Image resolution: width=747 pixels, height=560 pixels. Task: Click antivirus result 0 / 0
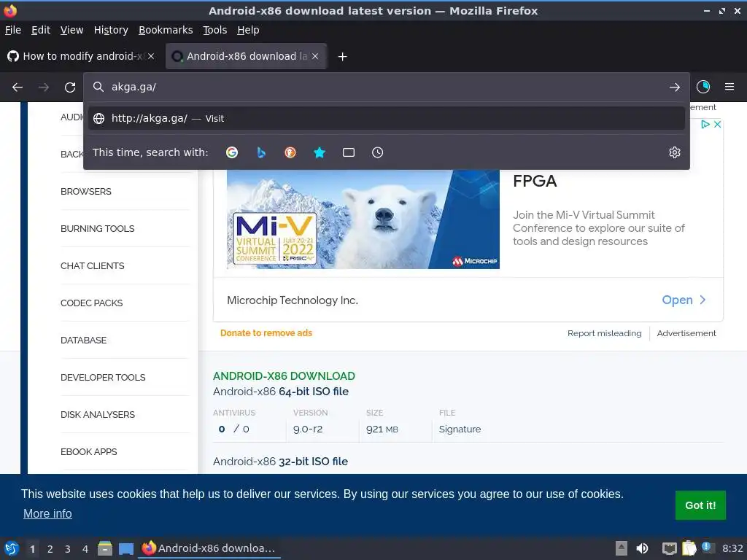pos(234,429)
